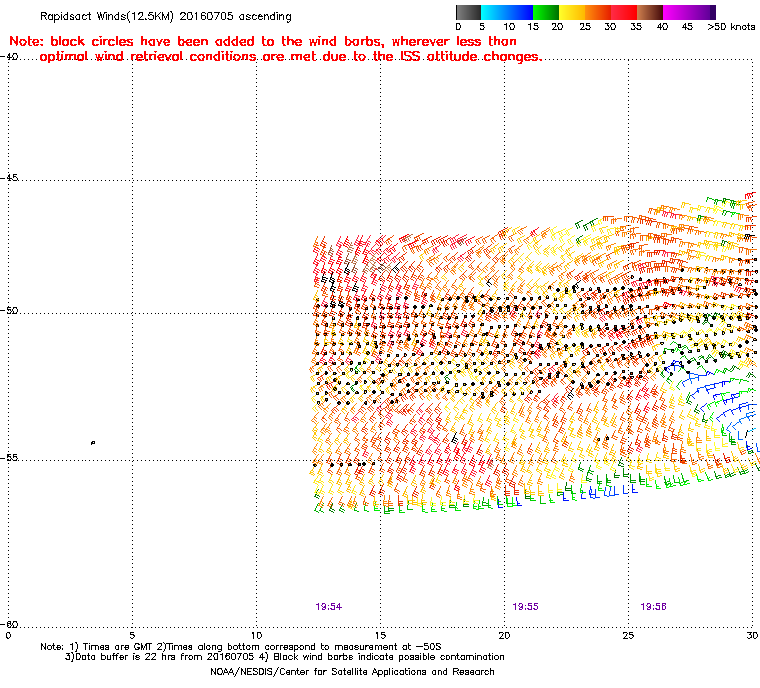Click the "10" longitude axis label at the bottom
The width and height of the screenshot is (760, 688).
pos(256,635)
